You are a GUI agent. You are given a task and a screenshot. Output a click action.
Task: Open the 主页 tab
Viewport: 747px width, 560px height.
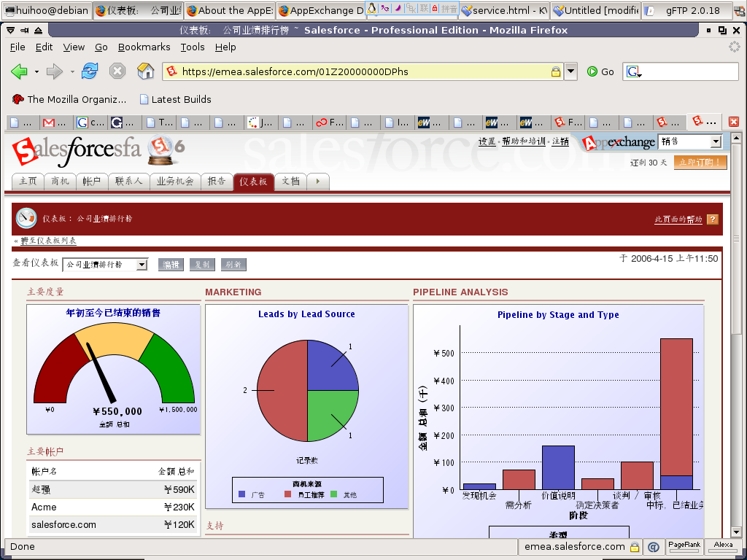pyautogui.click(x=28, y=182)
